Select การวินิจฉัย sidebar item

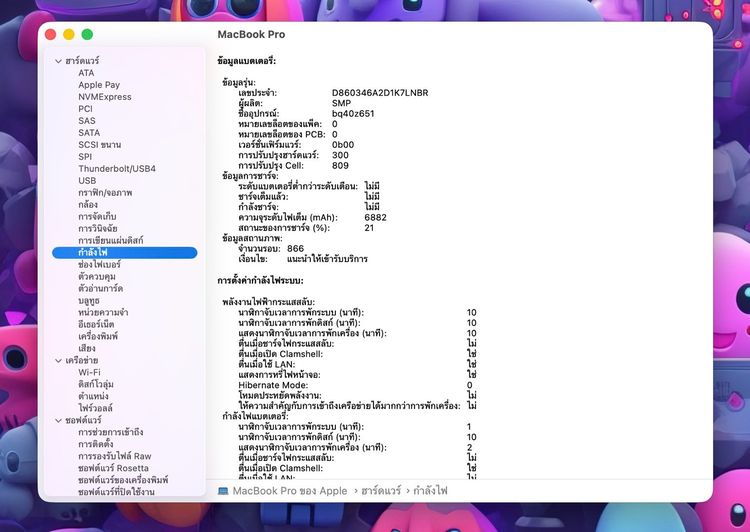click(x=98, y=228)
